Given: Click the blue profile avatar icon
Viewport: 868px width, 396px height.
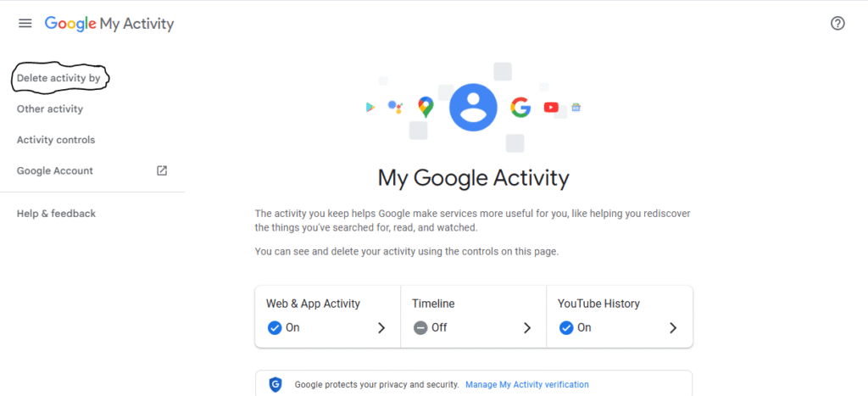Looking at the screenshot, I should coord(473,107).
